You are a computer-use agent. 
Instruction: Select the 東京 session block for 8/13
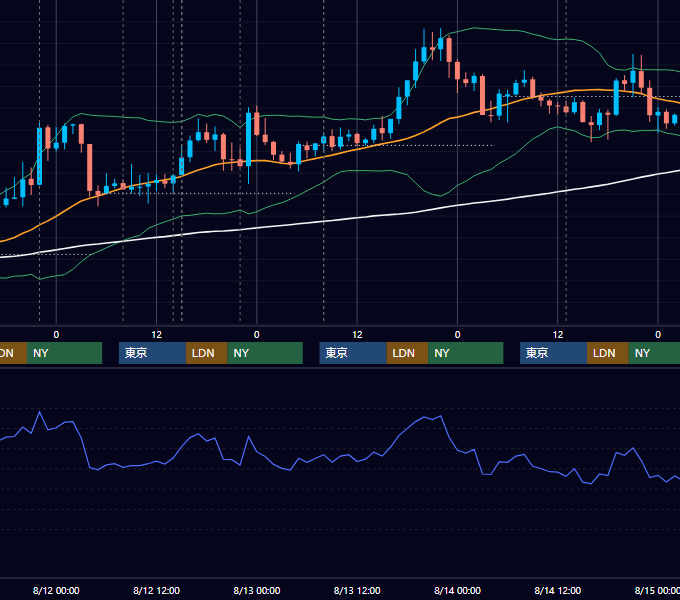[x=353, y=353]
